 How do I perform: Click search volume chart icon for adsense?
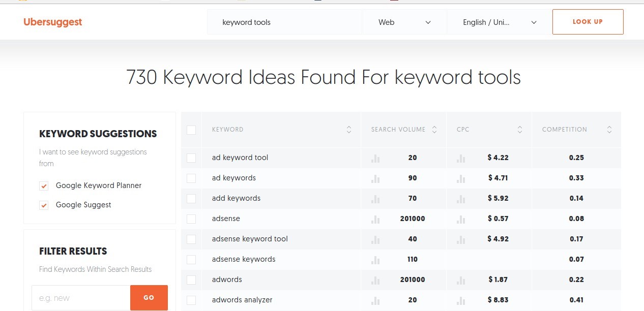click(375, 219)
